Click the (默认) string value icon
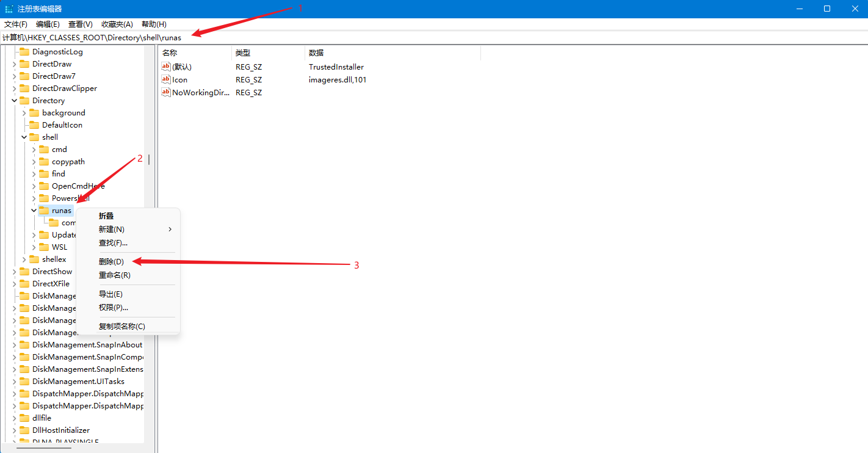The height and width of the screenshot is (453, 868). [x=166, y=67]
